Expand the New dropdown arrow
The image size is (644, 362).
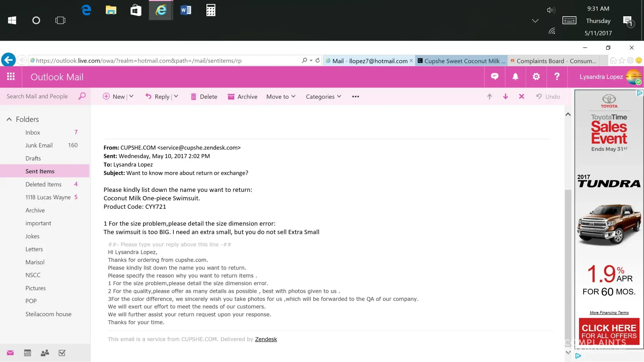131,96
